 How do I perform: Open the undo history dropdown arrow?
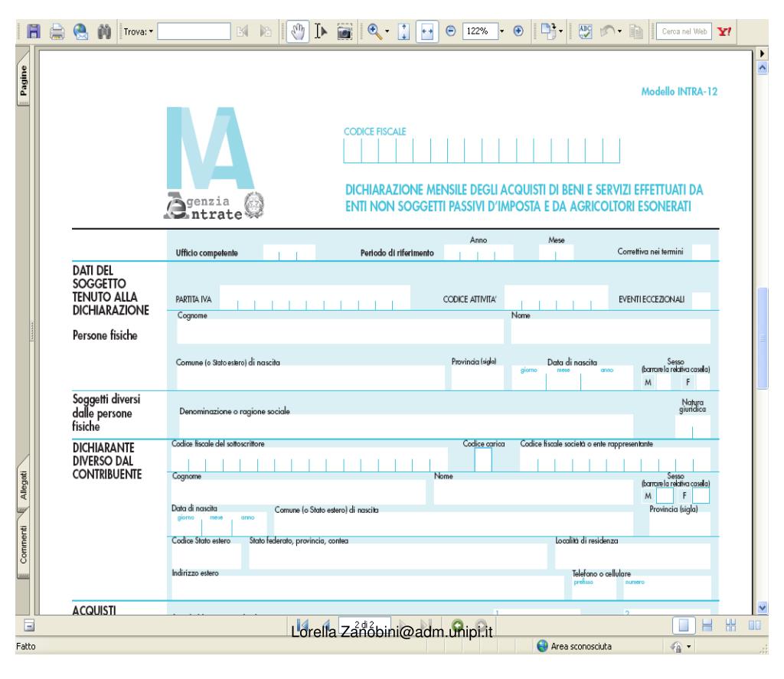point(619,31)
